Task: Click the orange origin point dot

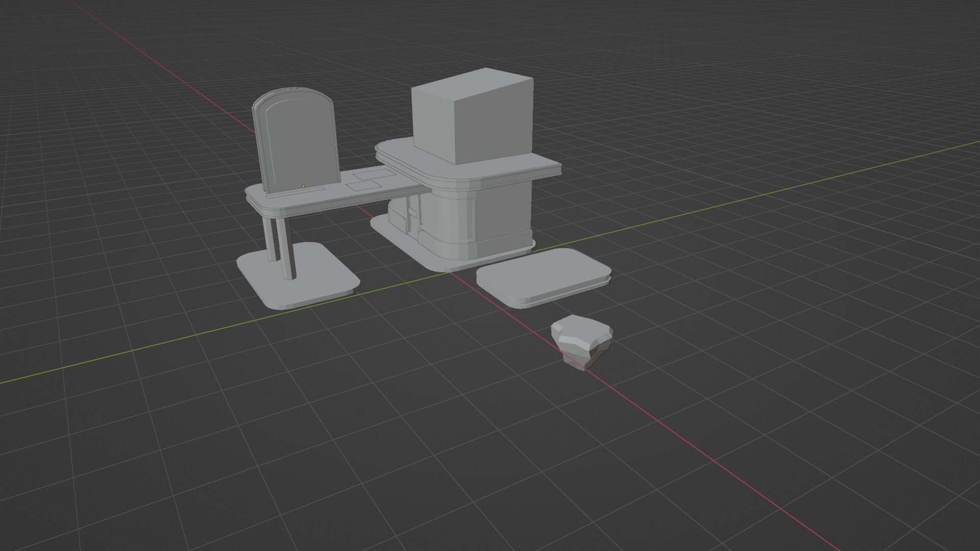Action: (x=303, y=187)
